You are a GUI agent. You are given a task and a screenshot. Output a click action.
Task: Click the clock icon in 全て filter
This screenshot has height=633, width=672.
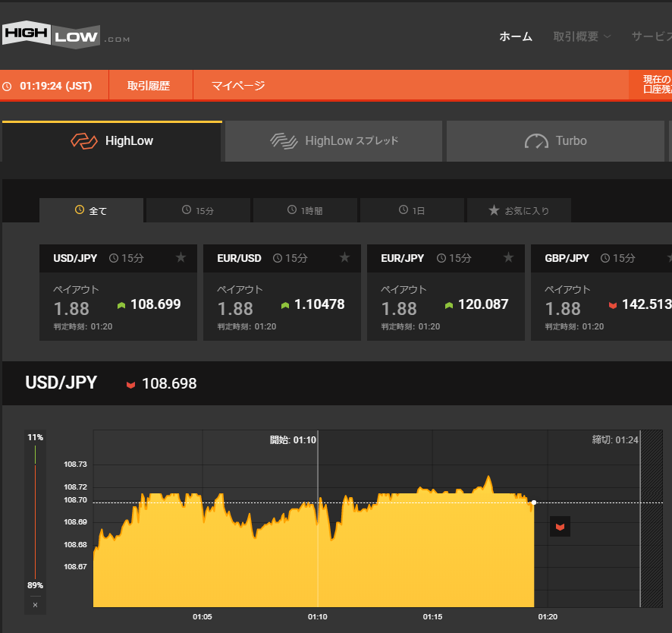pyautogui.click(x=80, y=209)
